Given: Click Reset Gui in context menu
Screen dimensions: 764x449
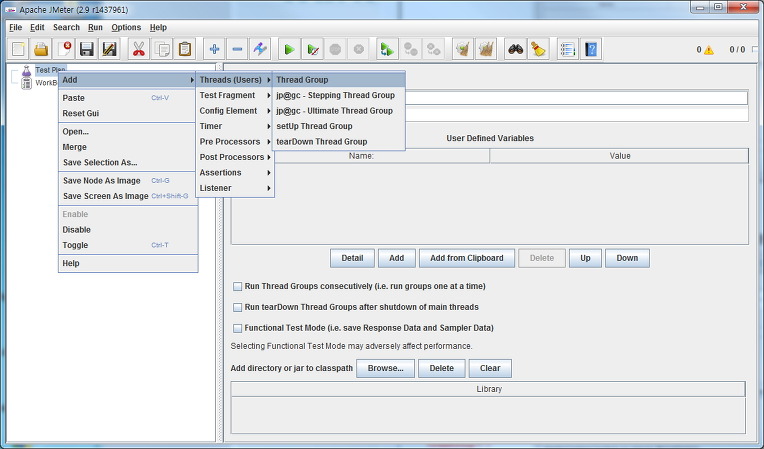Looking at the screenshot, I should [x=128, y=113].
